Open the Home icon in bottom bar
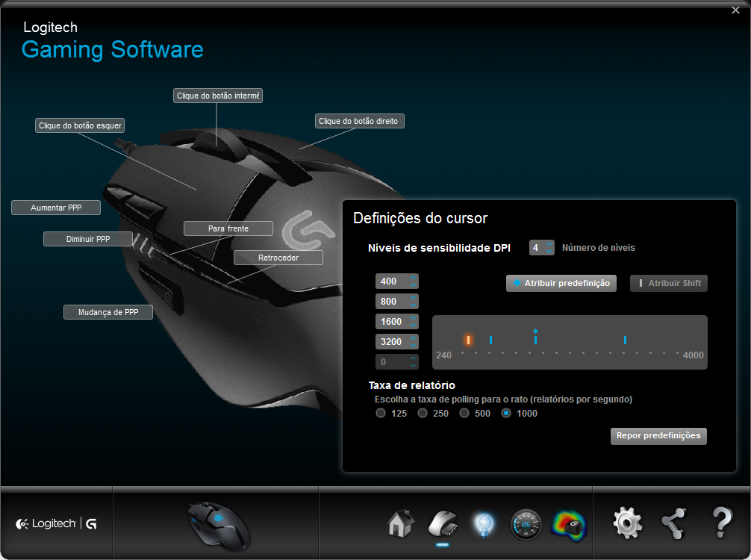This screenshot has width=751, height=560. click(x=401, y=523)
